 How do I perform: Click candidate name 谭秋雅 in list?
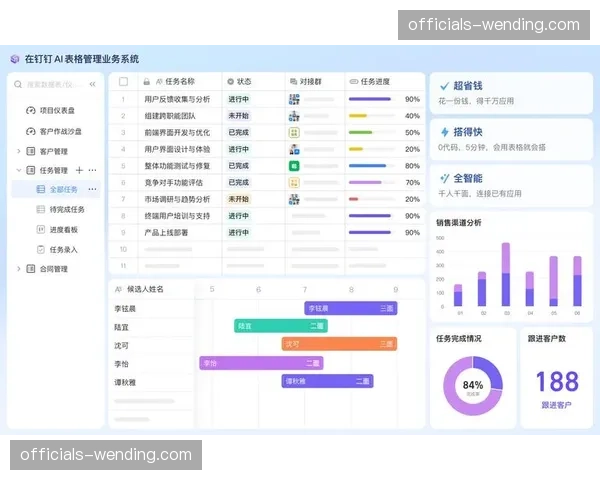click(125, 382)
